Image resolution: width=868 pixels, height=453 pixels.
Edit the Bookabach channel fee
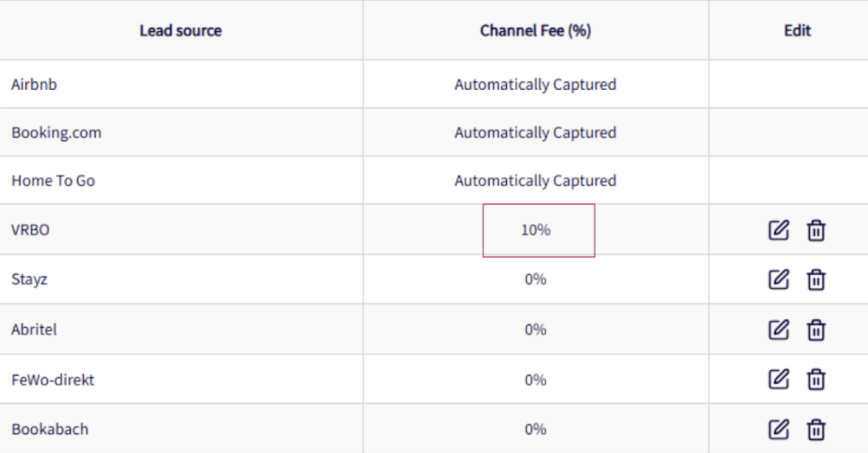click(778, 429)
